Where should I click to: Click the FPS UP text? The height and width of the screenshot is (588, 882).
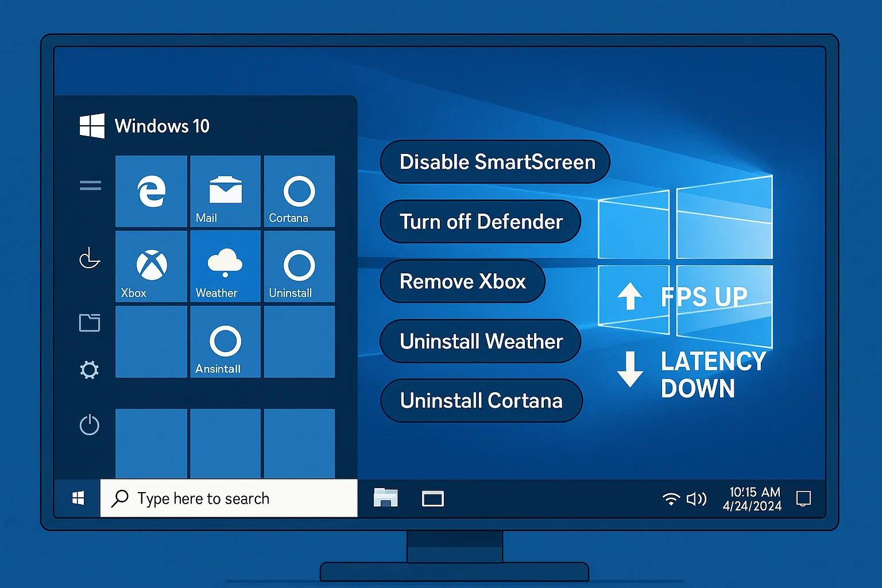[x=704, y=297]
